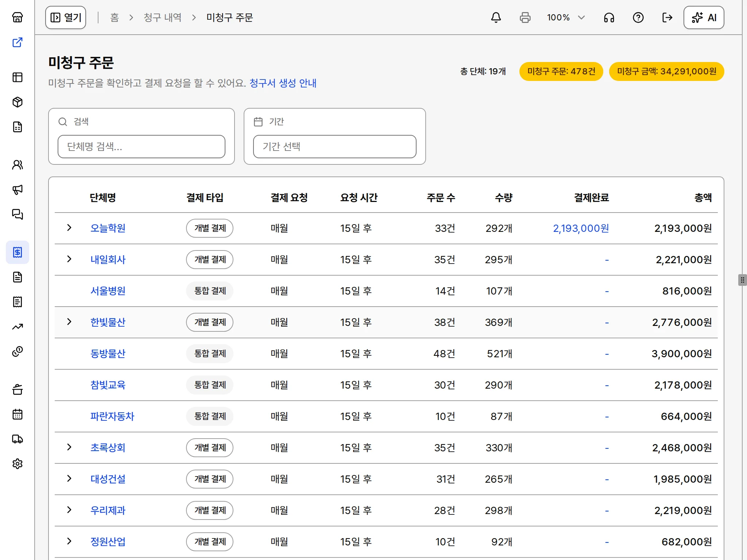Open the settings gear in the sidebar
The image size is (747, 560).
(18, 464)
